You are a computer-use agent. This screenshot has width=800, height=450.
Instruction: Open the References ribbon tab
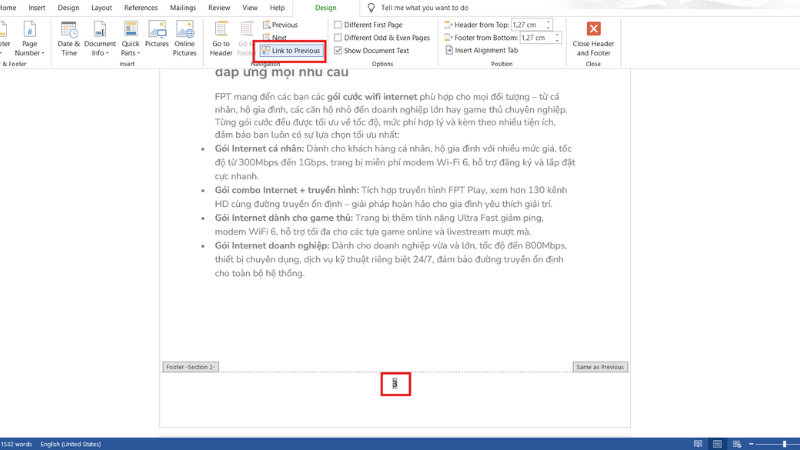(x=141, y=7)
